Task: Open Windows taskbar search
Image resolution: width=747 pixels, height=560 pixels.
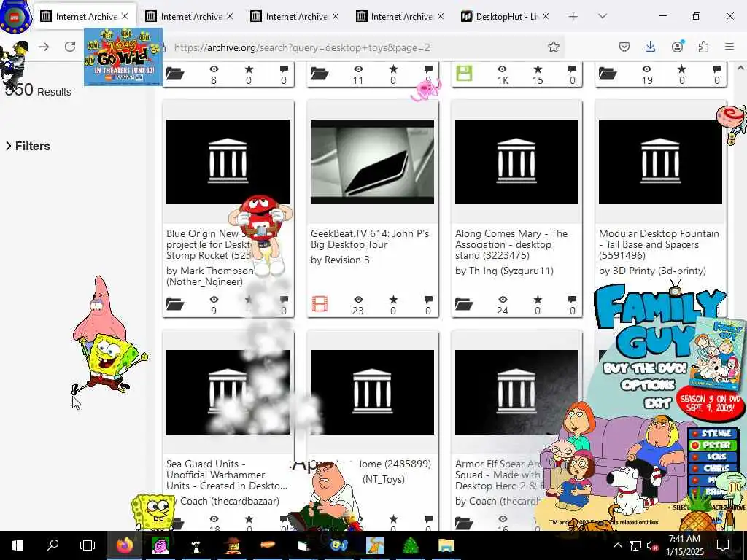Action: (53, 545)
